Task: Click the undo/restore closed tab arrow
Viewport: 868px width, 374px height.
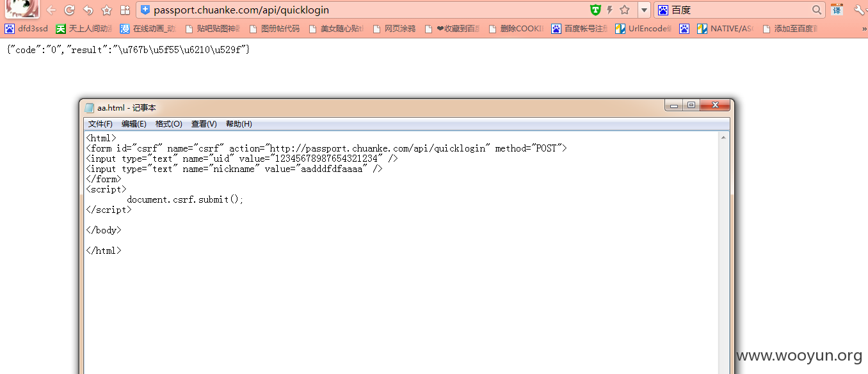Action: coord(88,10)
